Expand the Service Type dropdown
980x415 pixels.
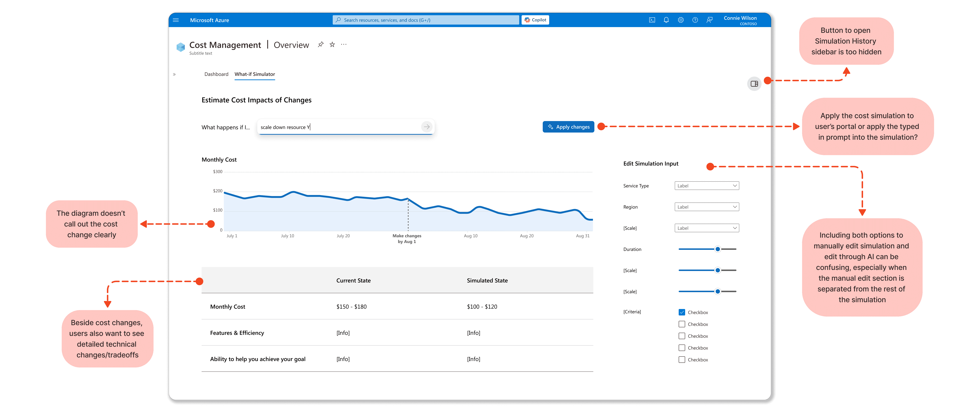point(706,186)
